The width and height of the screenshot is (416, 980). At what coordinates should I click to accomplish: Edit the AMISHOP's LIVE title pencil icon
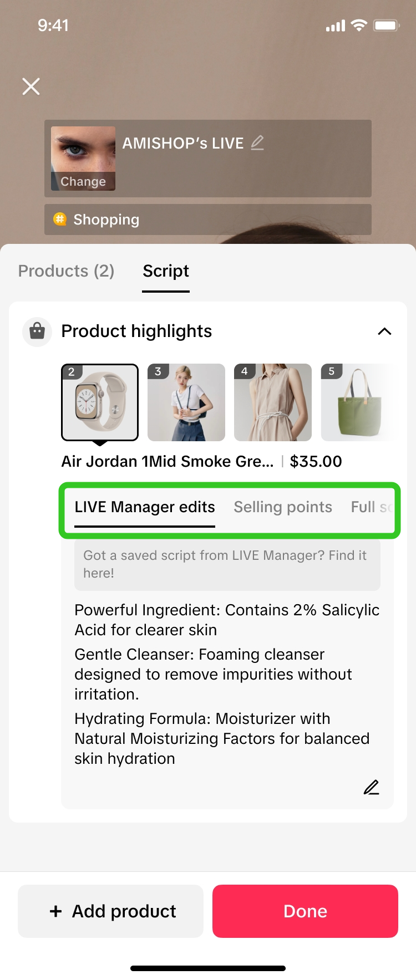[x=257, y=143]
